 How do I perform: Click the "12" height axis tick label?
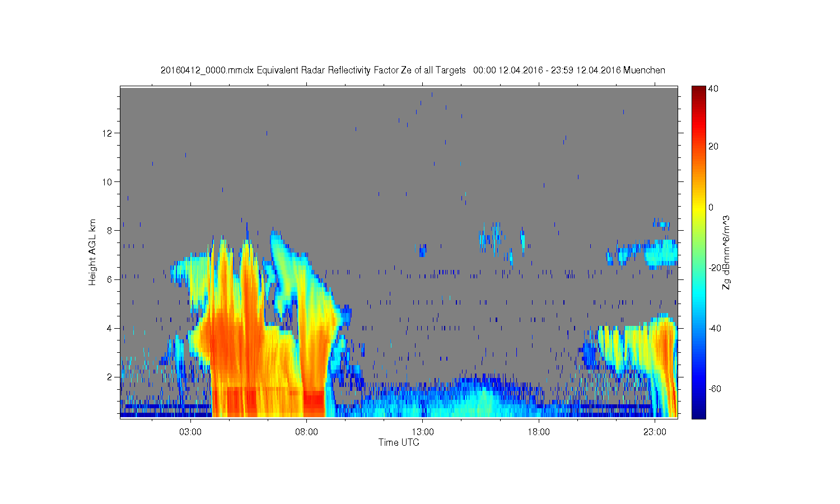(x=108, y=133)
